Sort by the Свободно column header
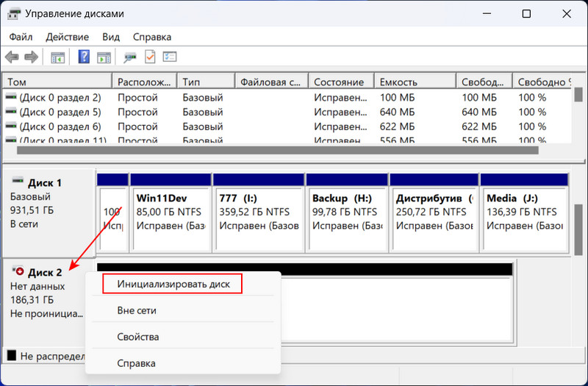Image resolution: width=588 pixels, height=386 pixels. [x=484, y=82]
